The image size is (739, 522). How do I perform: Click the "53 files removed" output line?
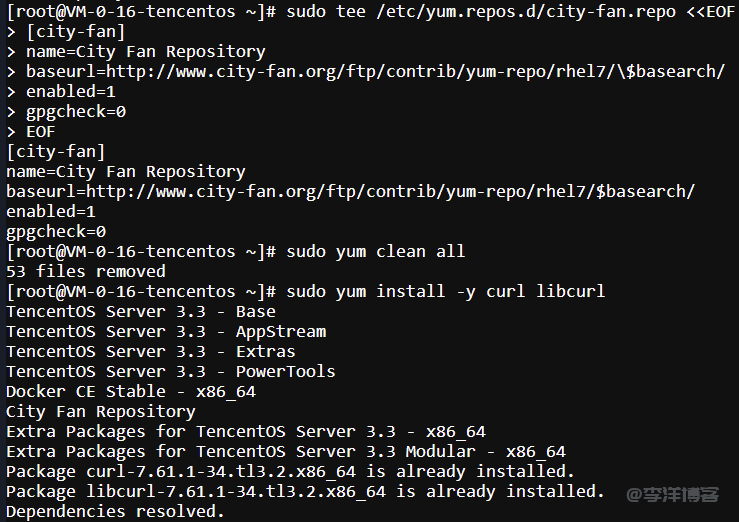[86, 271]
